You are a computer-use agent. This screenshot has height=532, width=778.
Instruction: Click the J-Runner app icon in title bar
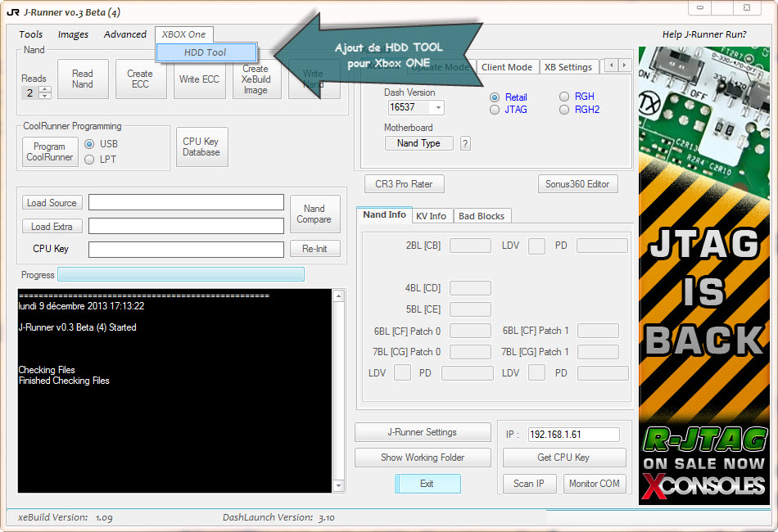[x=13, y=12]
